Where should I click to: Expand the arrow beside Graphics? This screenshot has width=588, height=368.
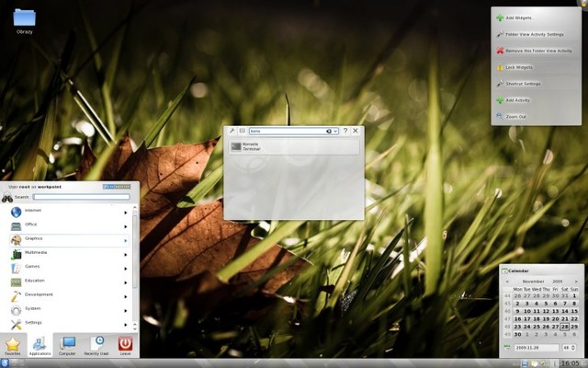(126, 241)
